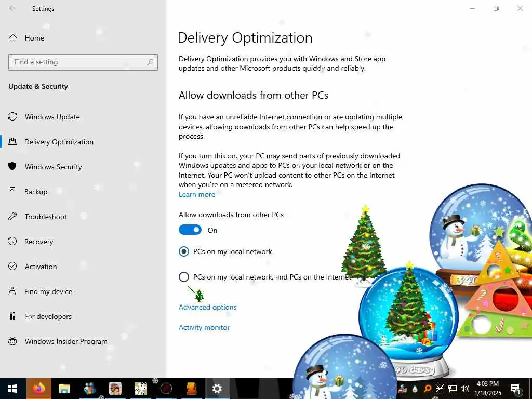Click the Recovery clock-arrow icon

(x=12, y=241)
